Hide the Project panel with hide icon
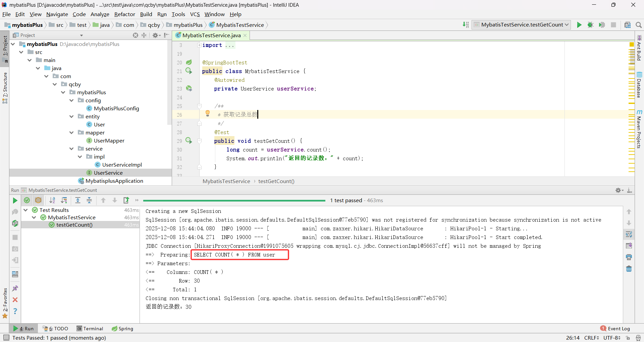The width and height of the screenshot is (644, 342). [x=166, y=35]
